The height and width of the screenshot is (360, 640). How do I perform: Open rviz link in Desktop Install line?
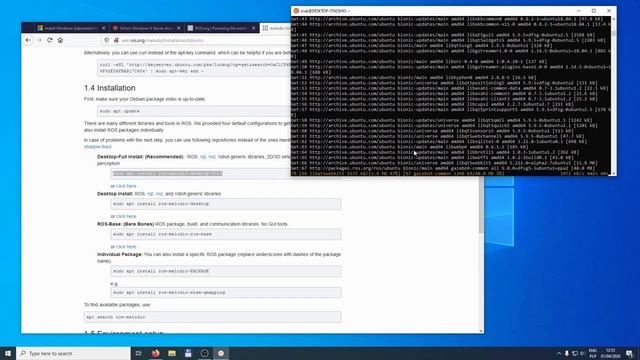[159, 193]
